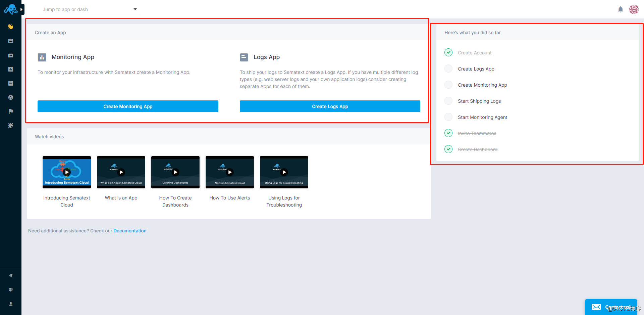Open the archive box icon in sidebar
The image size is (644, 315).
[x=11, y=55]
